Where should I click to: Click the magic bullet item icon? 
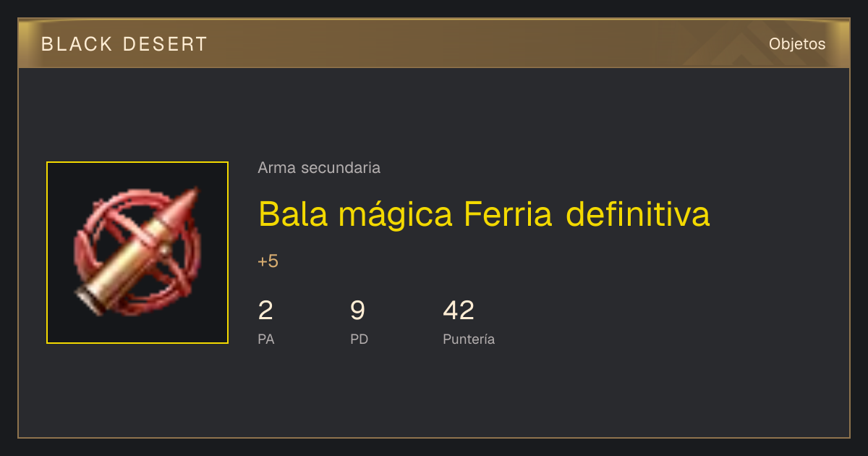point(137,252)
